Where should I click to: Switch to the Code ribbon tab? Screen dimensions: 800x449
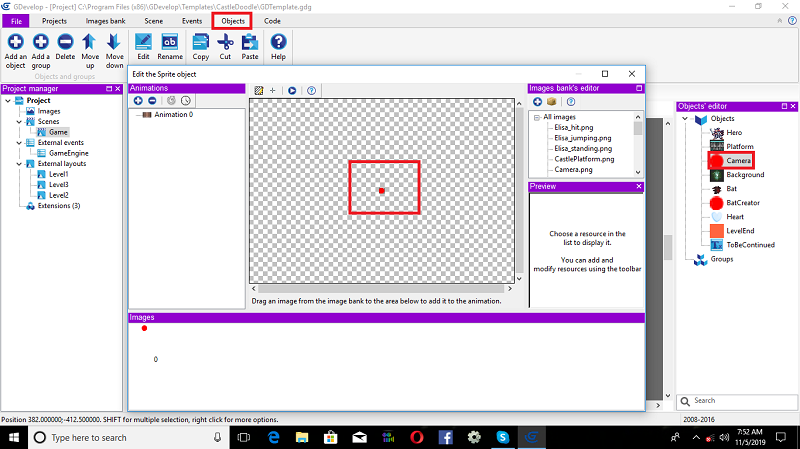(x=272, y=21)
